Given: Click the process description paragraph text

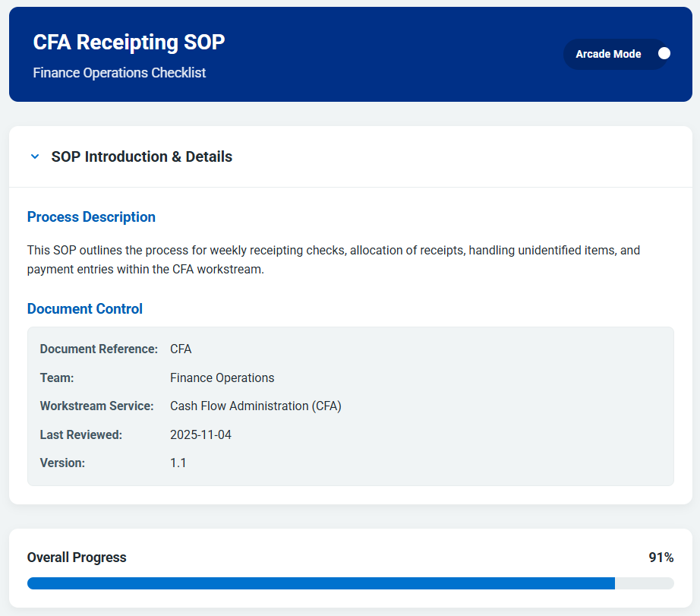Looking at the screenshot, I should point(334,260).
